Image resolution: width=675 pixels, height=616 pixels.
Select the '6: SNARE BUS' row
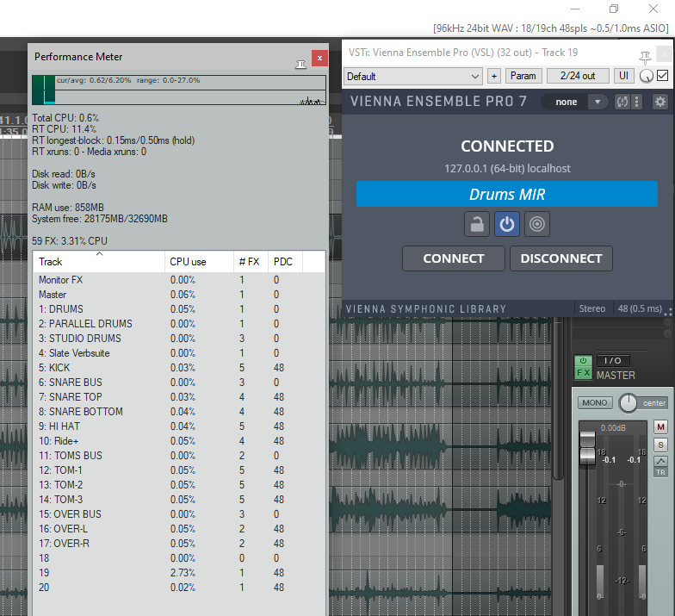point(179,383)
